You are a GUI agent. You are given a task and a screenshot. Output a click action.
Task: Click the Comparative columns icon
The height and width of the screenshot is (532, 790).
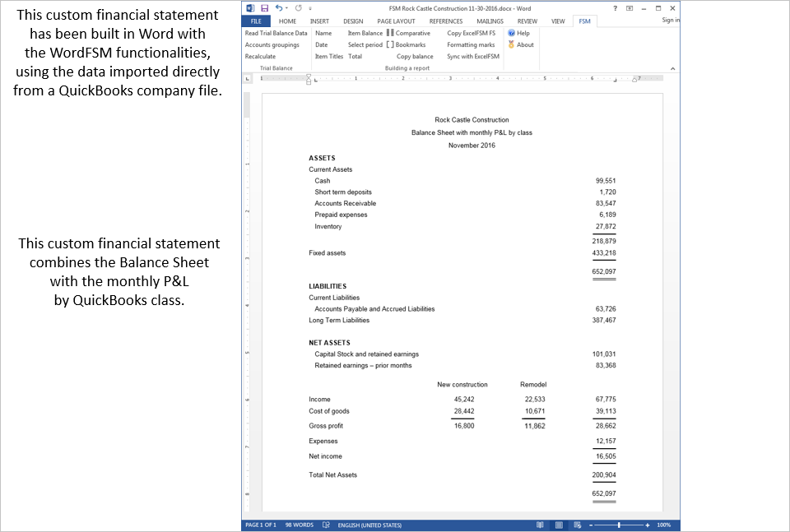[x=390, y=33]
